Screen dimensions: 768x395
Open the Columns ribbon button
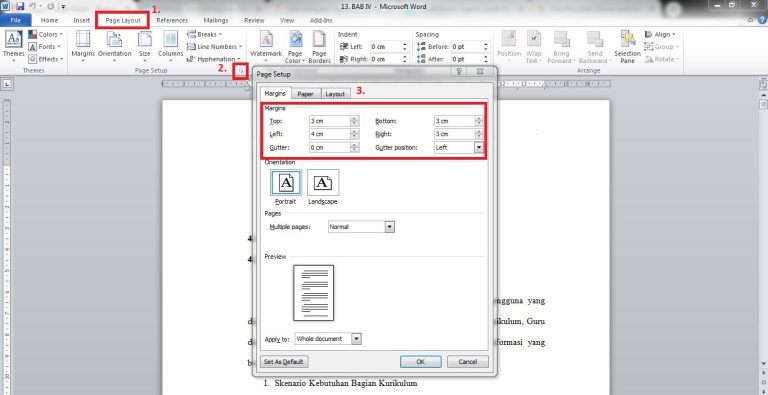click(x=170, y=45)
